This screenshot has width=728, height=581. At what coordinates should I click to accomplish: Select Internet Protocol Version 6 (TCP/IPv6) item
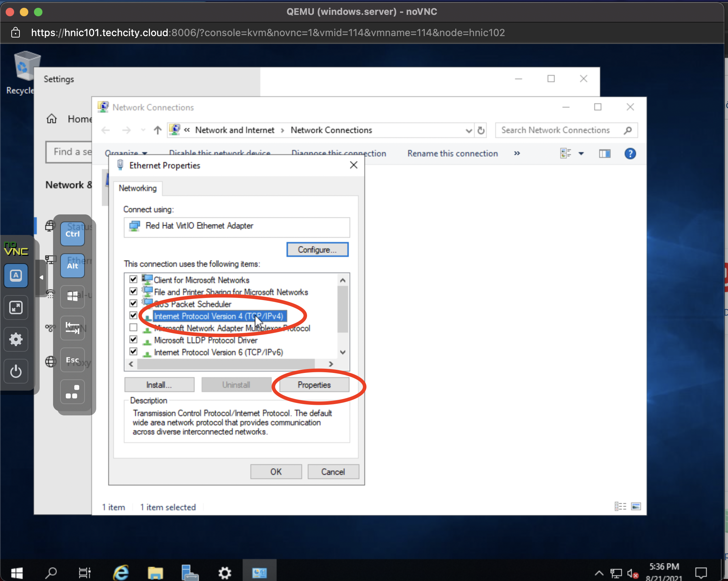218,352
